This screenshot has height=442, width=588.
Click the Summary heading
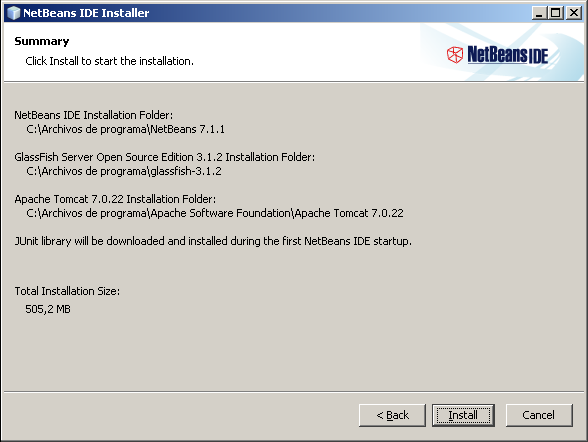pos(42,41)
